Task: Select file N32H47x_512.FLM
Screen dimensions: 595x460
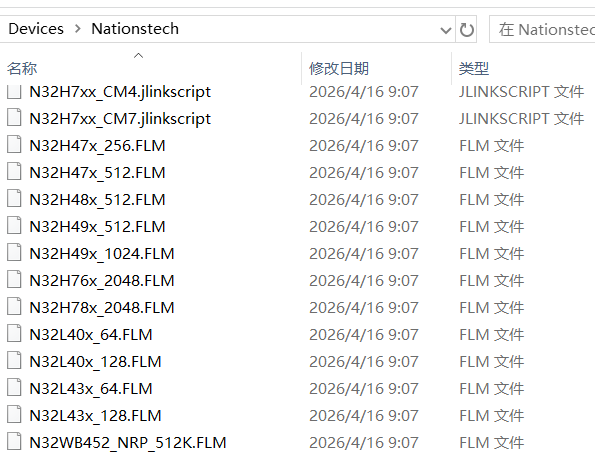Action: [x=98, y=173]
